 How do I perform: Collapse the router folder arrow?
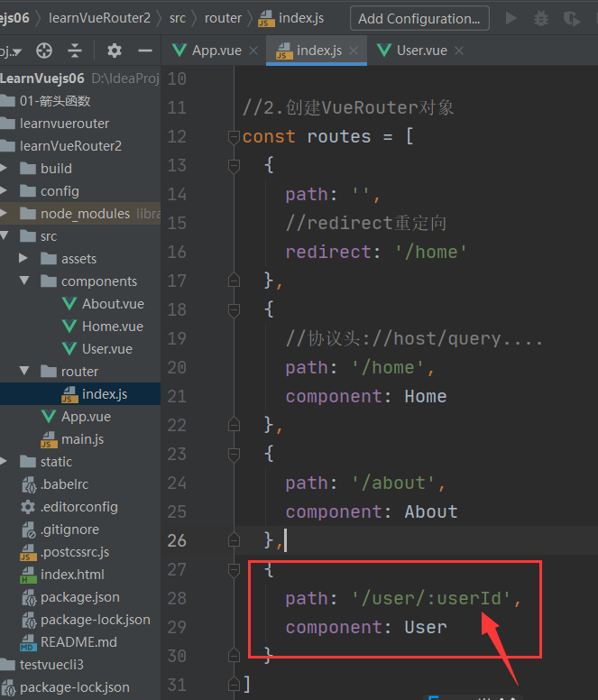24,371
